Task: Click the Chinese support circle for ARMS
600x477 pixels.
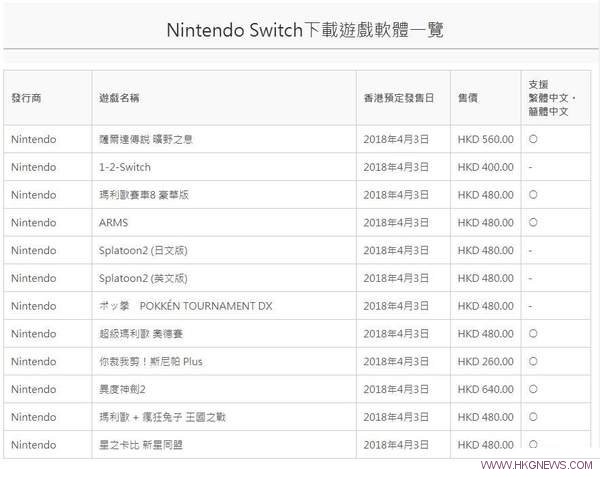Action: (x=533, y=222)
